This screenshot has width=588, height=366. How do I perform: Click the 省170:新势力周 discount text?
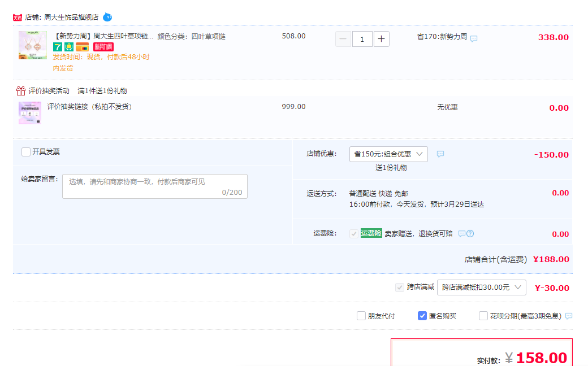coord(442,37)
